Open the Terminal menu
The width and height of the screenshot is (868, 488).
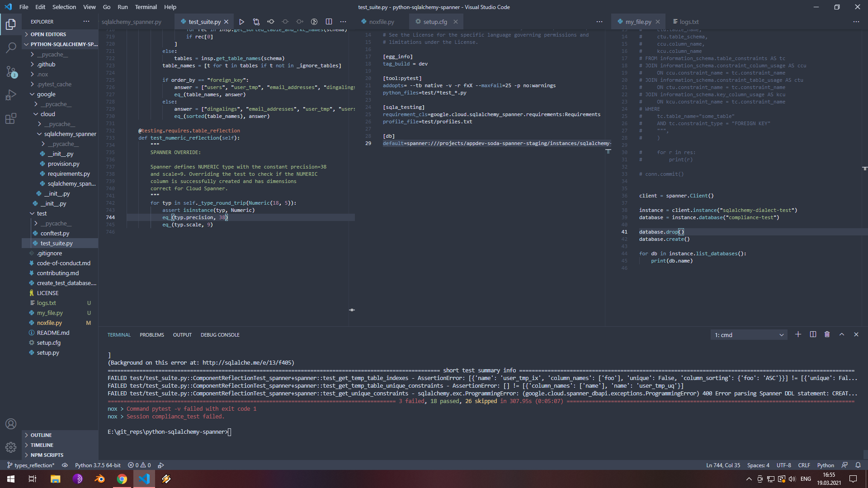[x=146, y=7]
